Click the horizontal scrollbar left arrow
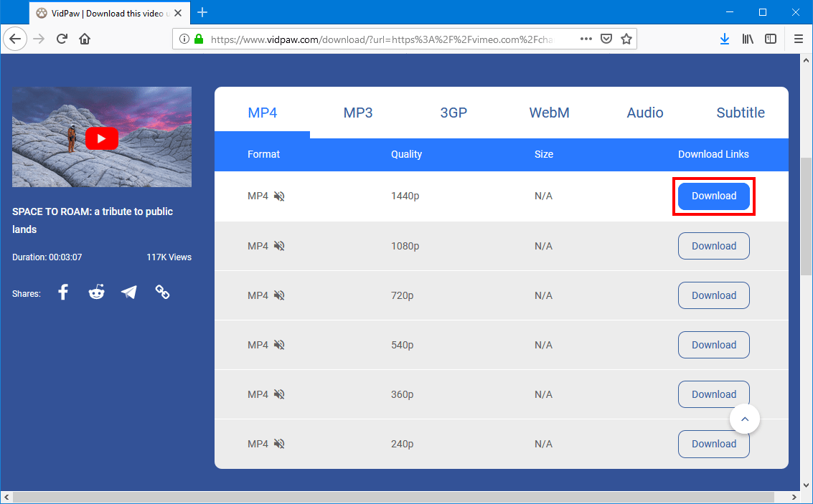The width and height of the screenshot is (813, 504). click(x=6, y=498)
